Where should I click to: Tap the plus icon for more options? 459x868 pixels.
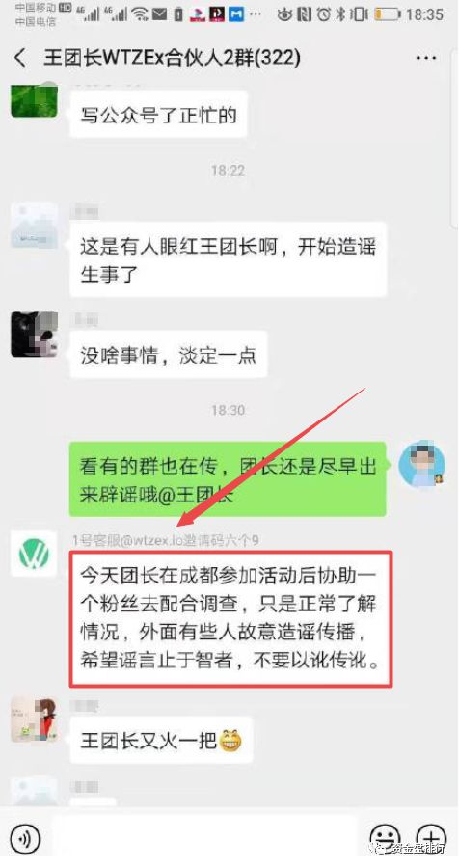pyautogui.click(x=430, y=837)
